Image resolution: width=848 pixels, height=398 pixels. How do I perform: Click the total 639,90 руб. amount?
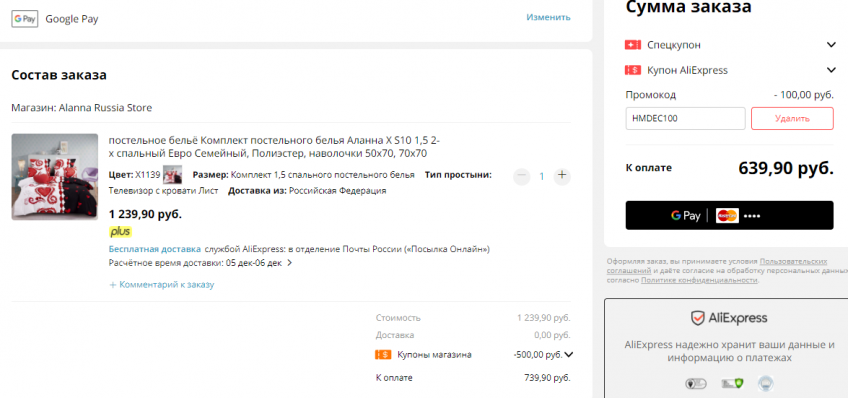pyautogui.click(x=786, y=168)
